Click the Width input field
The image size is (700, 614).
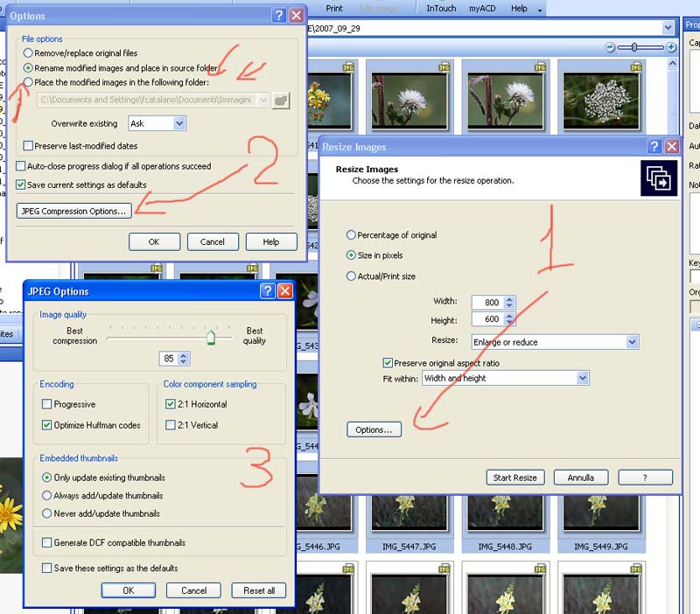click(488, 302)
